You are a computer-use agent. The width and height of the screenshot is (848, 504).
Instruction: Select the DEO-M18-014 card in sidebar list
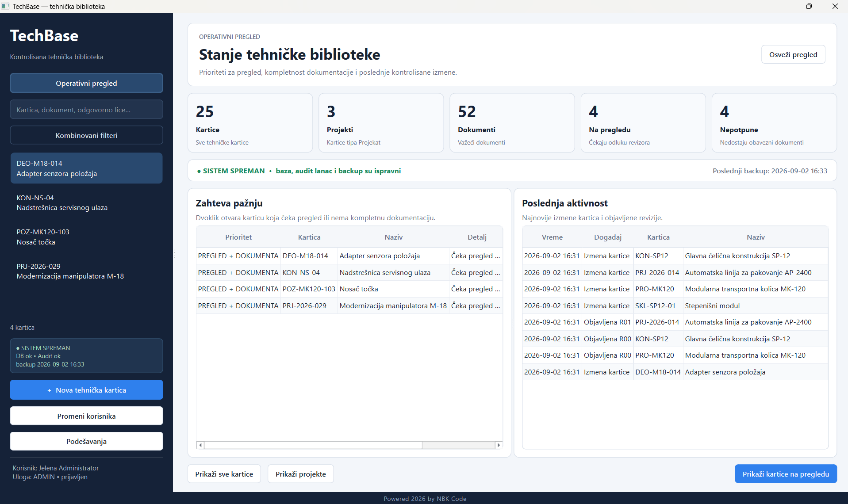pos(87,168)
